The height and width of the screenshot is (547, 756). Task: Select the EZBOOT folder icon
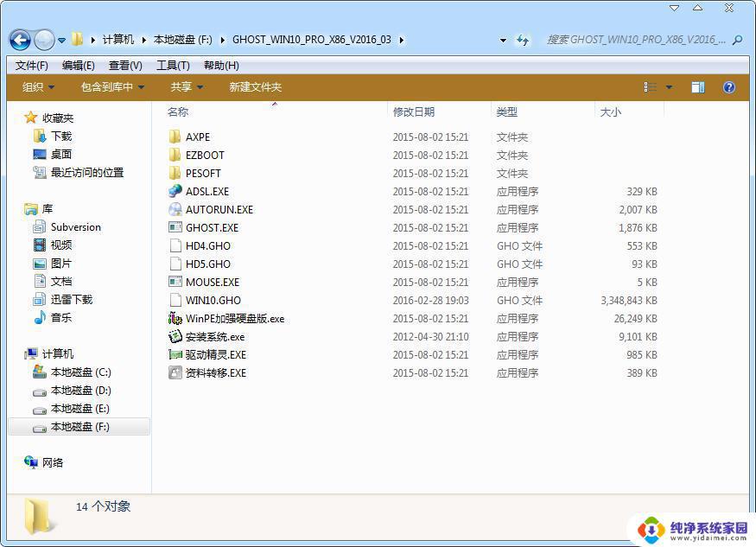[x=175, y=156]
